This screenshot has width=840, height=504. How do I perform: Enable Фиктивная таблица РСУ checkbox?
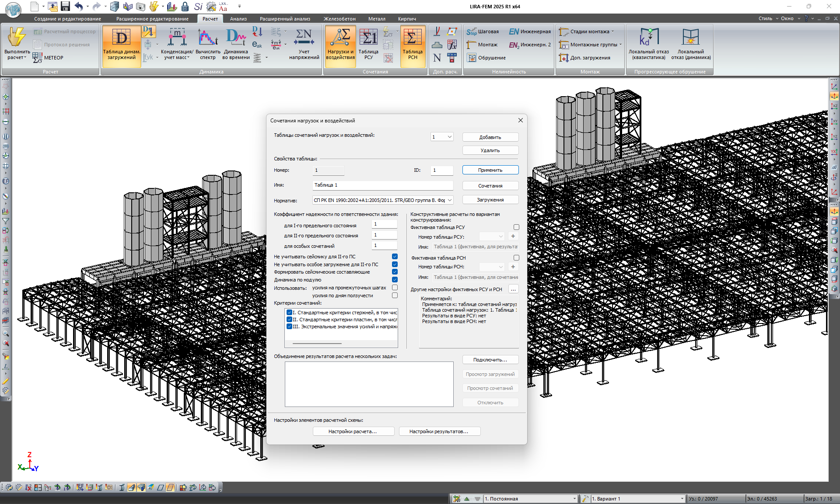click(x=516, y=227)
